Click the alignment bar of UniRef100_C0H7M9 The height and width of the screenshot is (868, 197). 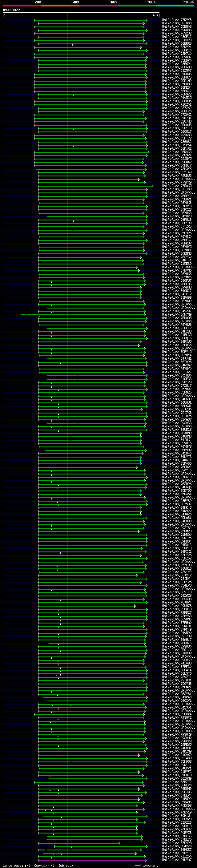tap(83, 315)
